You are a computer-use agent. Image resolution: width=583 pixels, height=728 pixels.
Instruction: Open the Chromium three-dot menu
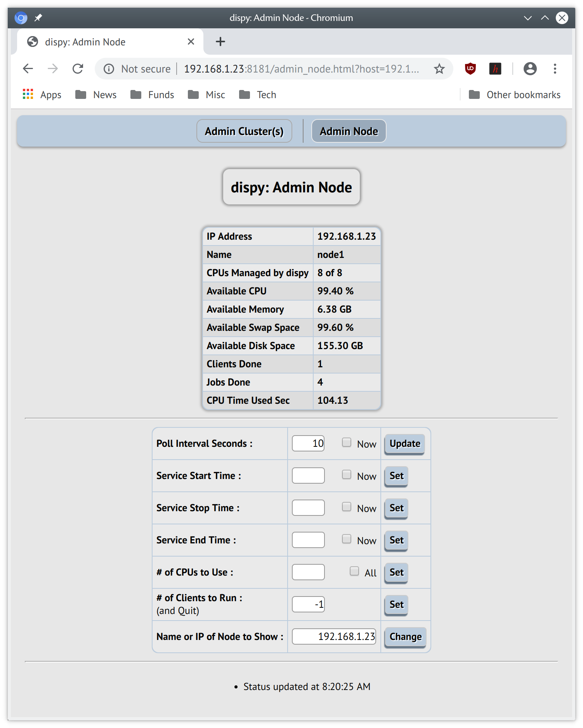[x=555, y=69]
